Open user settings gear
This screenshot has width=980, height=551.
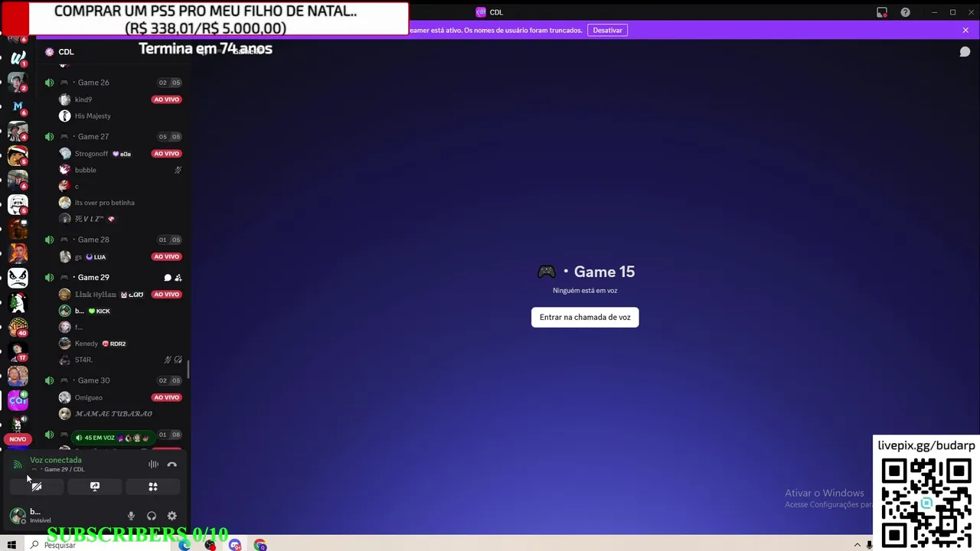171,516
